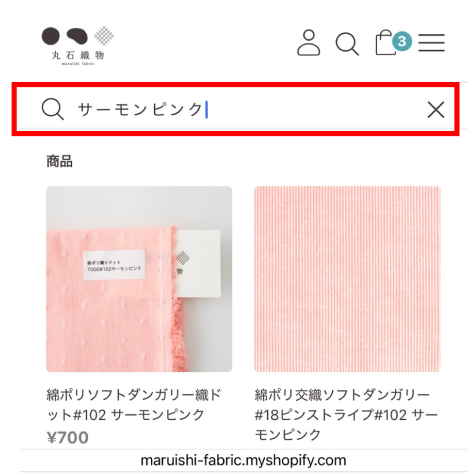
Task: Click the ¥700 price text
Action: pyautogui.click(x=68, y=437)
